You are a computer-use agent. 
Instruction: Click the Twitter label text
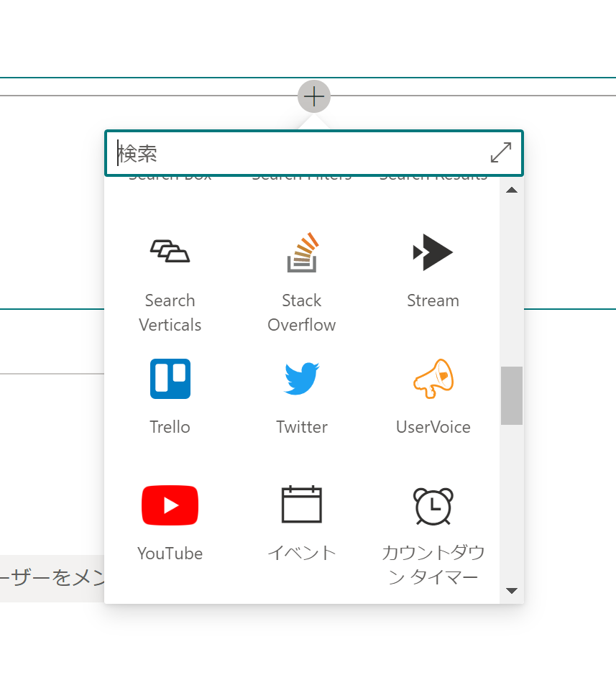[302, 427]
